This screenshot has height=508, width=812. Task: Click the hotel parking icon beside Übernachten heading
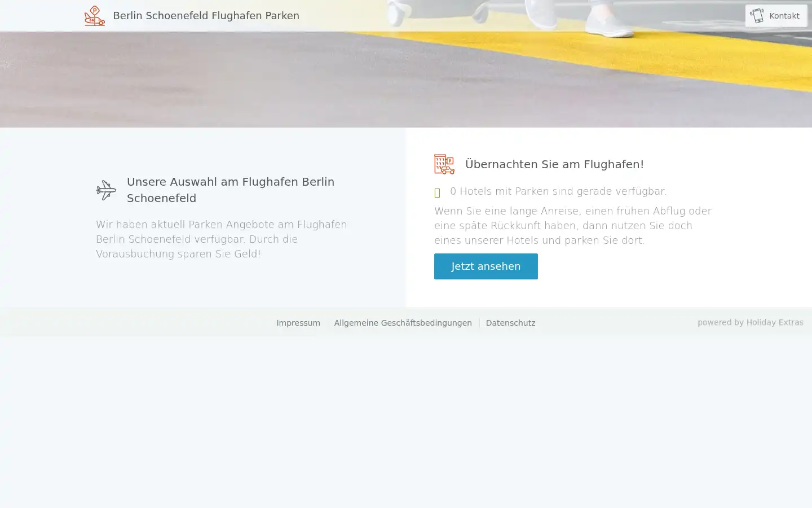tap(444, 164)
